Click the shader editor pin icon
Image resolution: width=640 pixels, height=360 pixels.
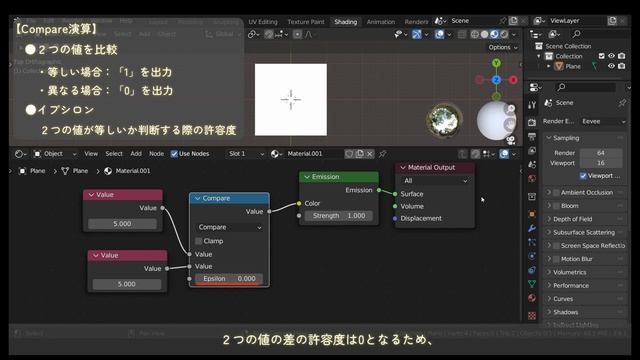pos(382,154)
